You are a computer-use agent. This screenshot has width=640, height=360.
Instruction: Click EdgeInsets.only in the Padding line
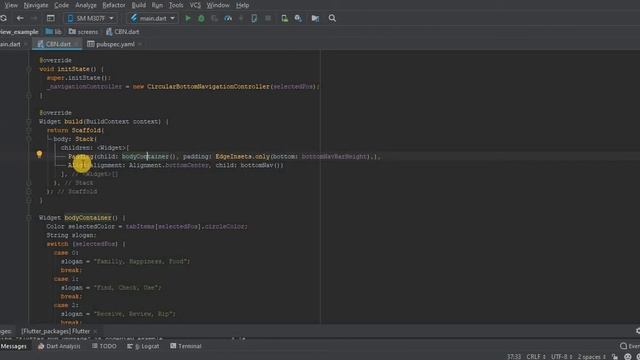(242, 156)
